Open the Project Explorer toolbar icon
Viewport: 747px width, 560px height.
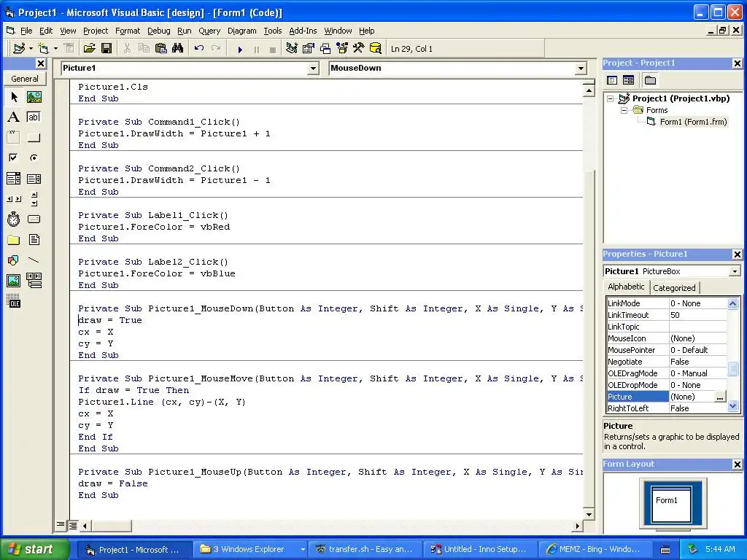(292, 49)
